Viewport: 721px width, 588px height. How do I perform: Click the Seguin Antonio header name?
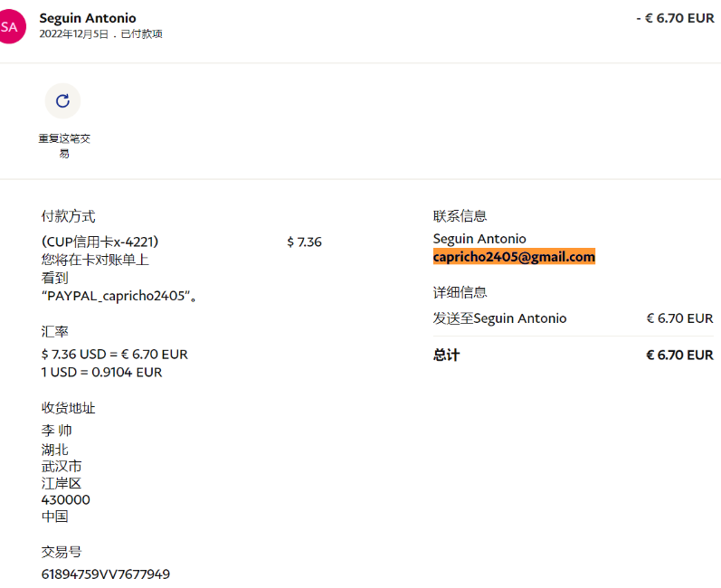coord(88,18)
